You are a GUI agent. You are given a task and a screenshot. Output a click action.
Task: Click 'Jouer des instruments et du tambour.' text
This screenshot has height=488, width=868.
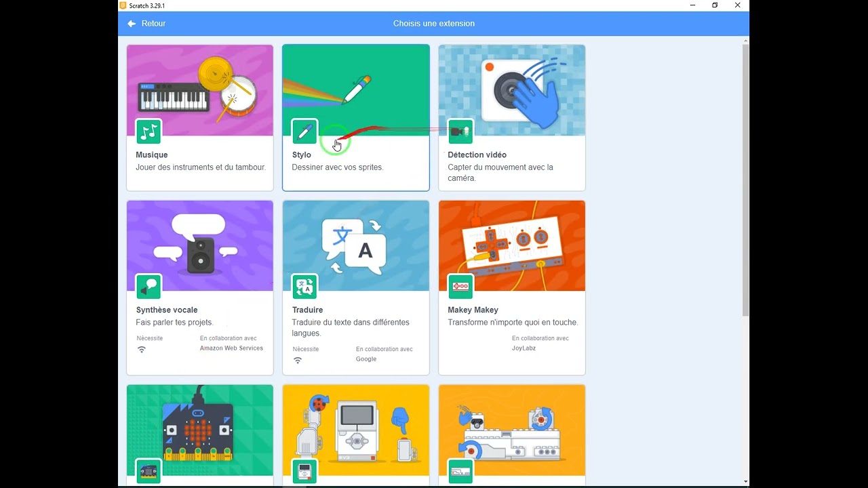click(x=201, y=167)
